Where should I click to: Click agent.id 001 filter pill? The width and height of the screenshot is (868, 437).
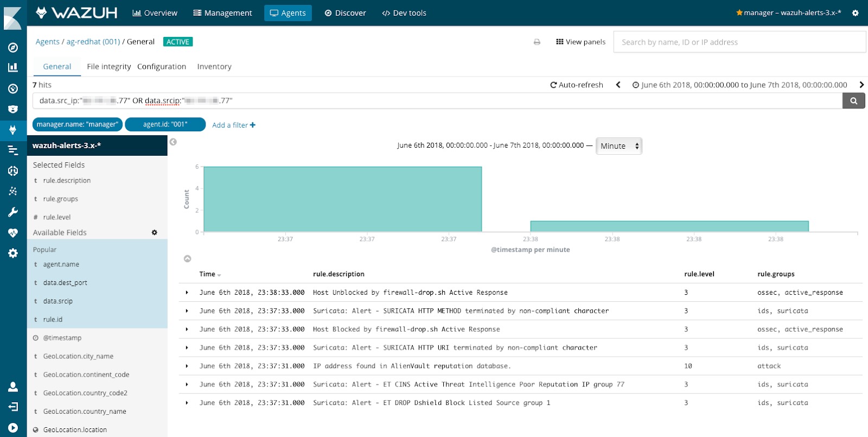tap(165, 124)
